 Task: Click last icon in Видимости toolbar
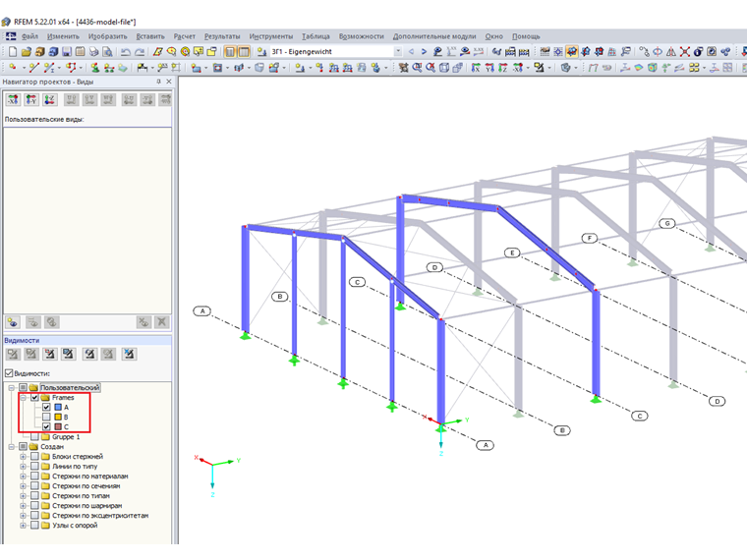(x=129, y=354)
